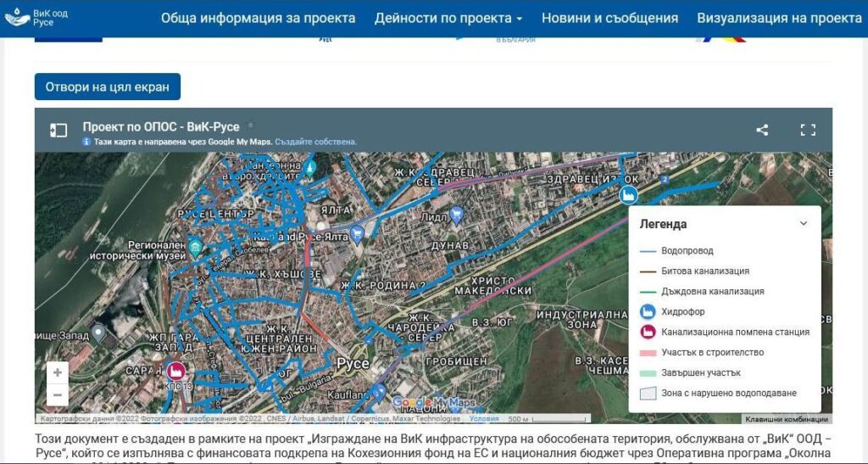Image resolution: width=868 pixels, height=464 pixels.
Task: Open Визуализация на проекта page
Action: click(779, 19)
